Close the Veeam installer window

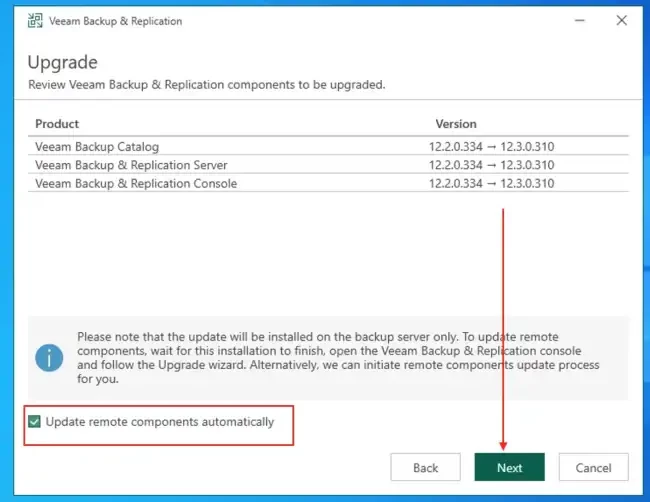coord(621,20)
